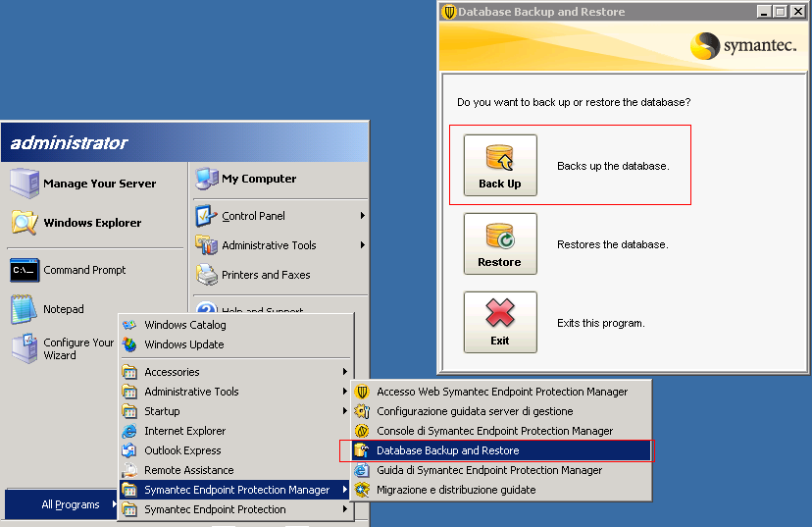Launch Migrazione e distribuzione guidate
The width and height of the screenshot is (812, 527).
(x=501, y=490)
